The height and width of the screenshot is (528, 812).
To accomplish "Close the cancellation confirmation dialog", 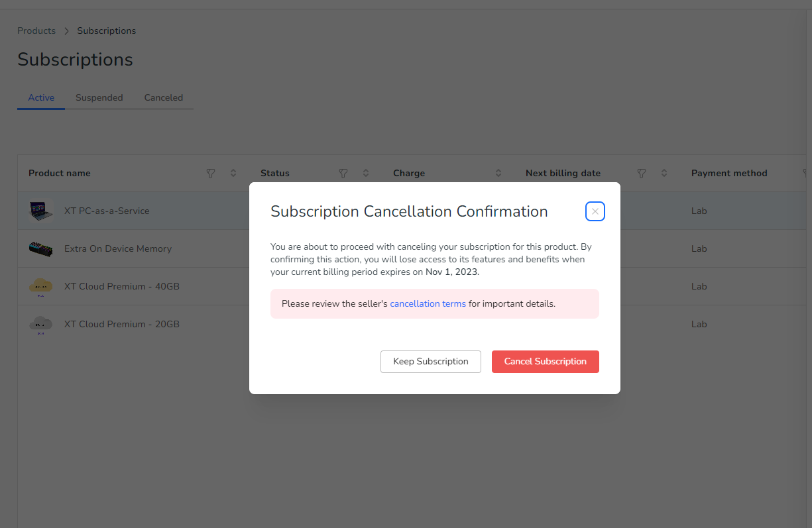I will pyautogui.click(x=595, y=211).
